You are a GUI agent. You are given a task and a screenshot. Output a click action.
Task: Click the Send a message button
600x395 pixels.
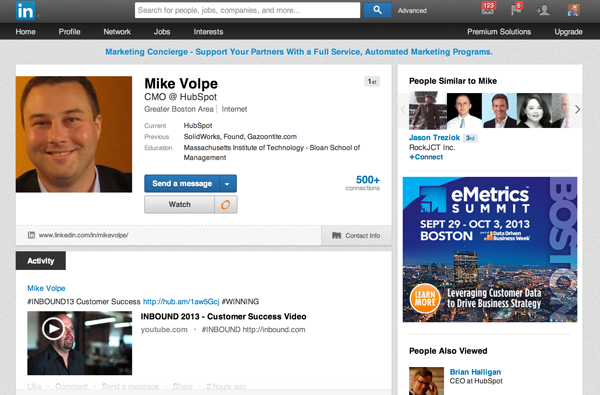(x=182, y=184)
